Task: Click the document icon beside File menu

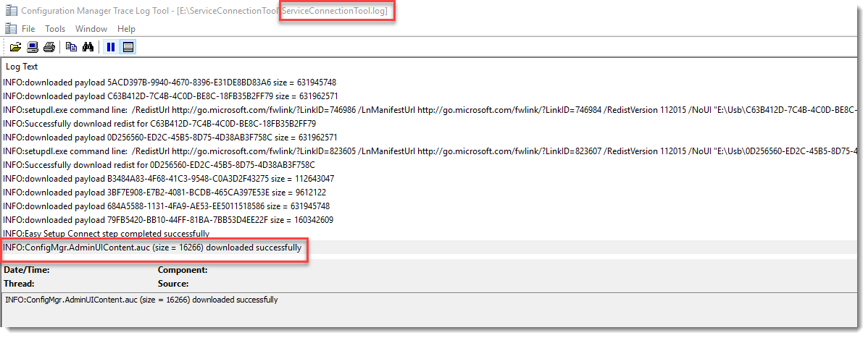Action: [11, 29]
